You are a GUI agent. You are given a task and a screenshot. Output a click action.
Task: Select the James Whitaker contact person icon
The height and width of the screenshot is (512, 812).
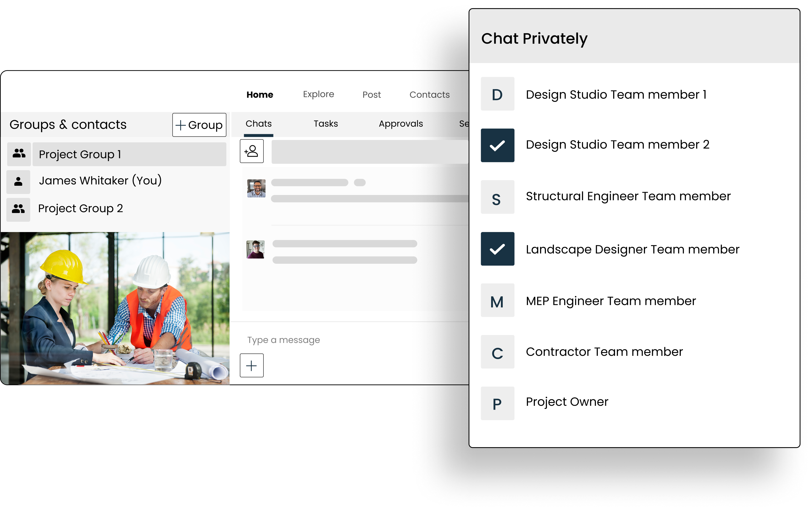pos(18,181)
